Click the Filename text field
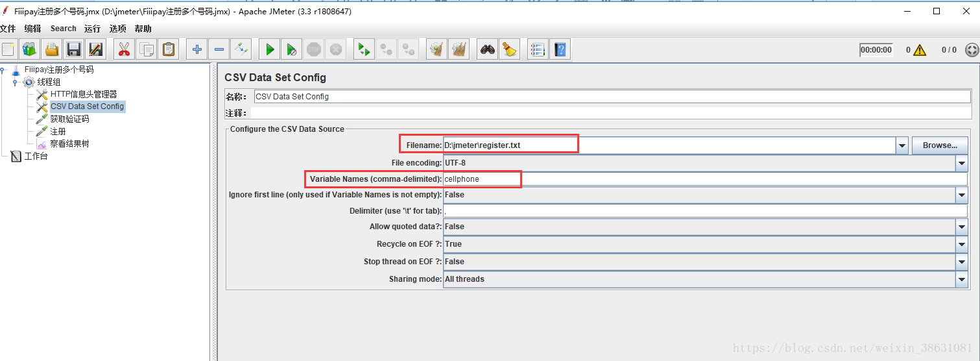Screen dimensions: 980x361 coord(669,145)
